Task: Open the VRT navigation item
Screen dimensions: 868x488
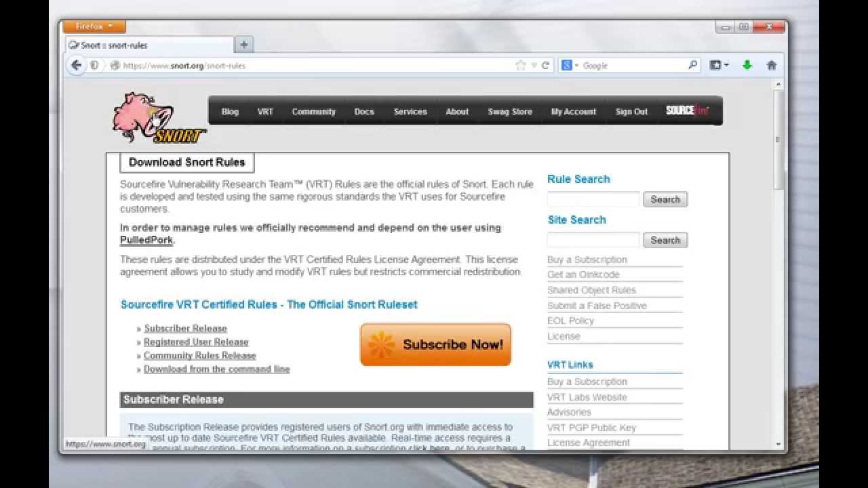Action: 265,112
